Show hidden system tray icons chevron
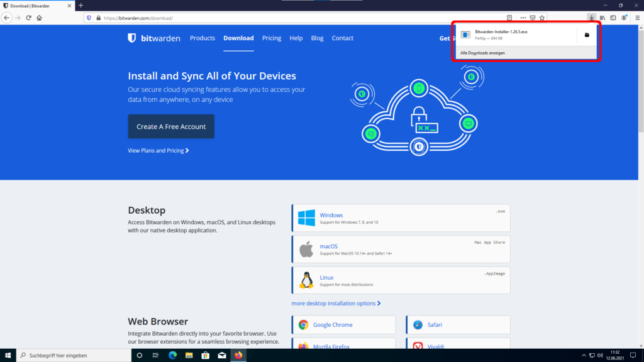This screenshot has width=644, height=362. (584, 356)
